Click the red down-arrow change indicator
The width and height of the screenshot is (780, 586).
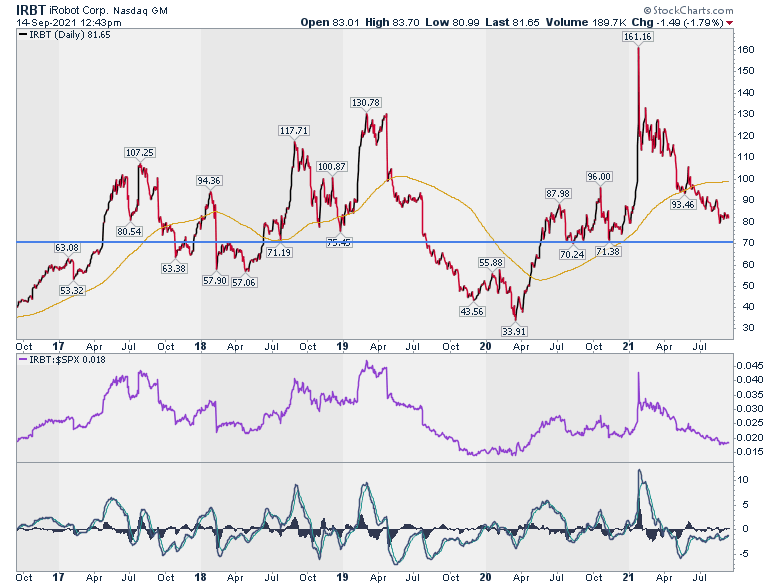tap(729, 23)
